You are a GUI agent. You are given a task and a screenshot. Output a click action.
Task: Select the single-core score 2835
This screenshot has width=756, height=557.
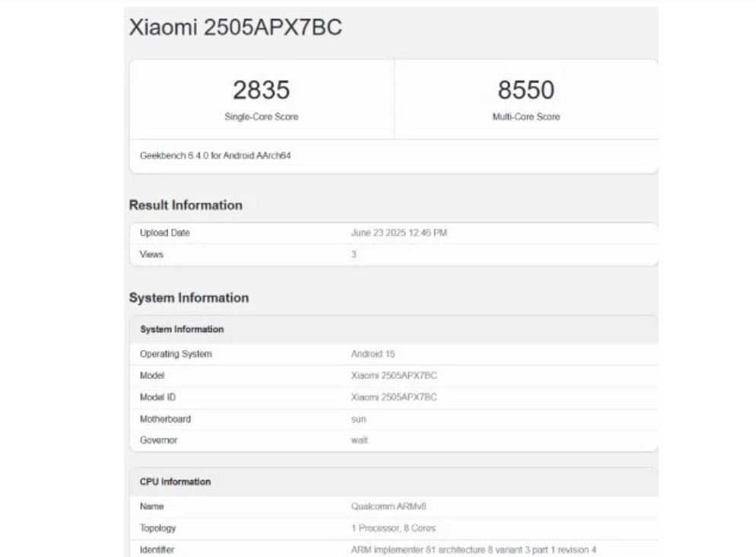click(262, 91)
